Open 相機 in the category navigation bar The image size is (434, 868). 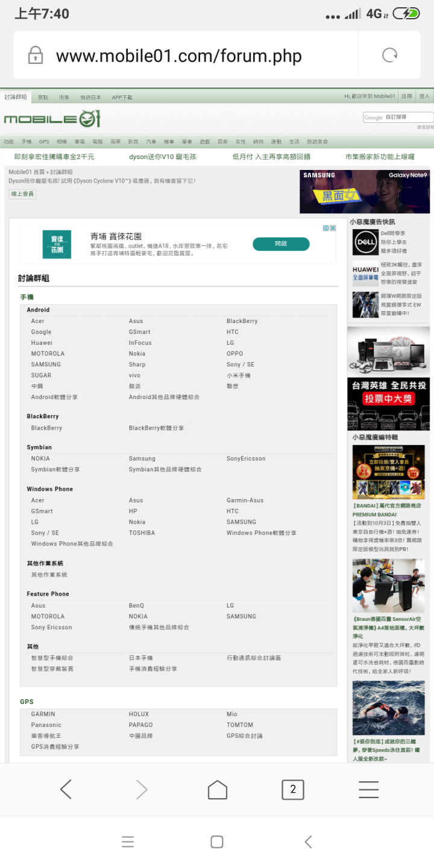click(x=61, y=142)
